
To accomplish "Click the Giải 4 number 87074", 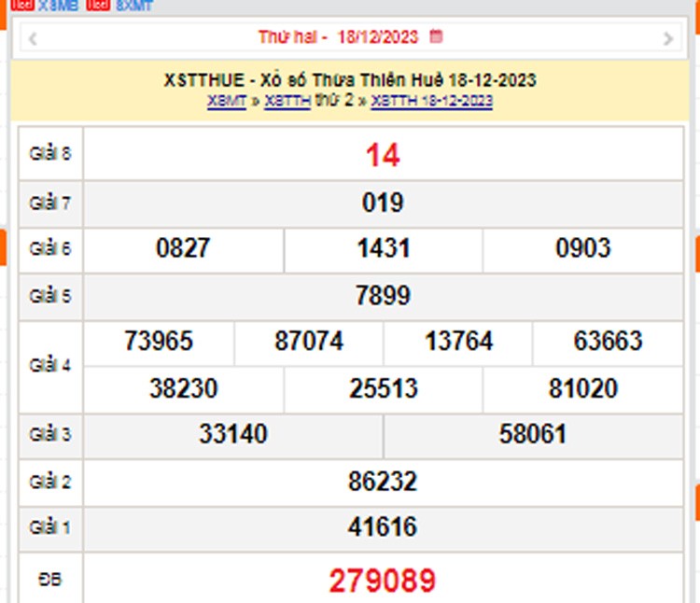I will [x=309, y=342].
